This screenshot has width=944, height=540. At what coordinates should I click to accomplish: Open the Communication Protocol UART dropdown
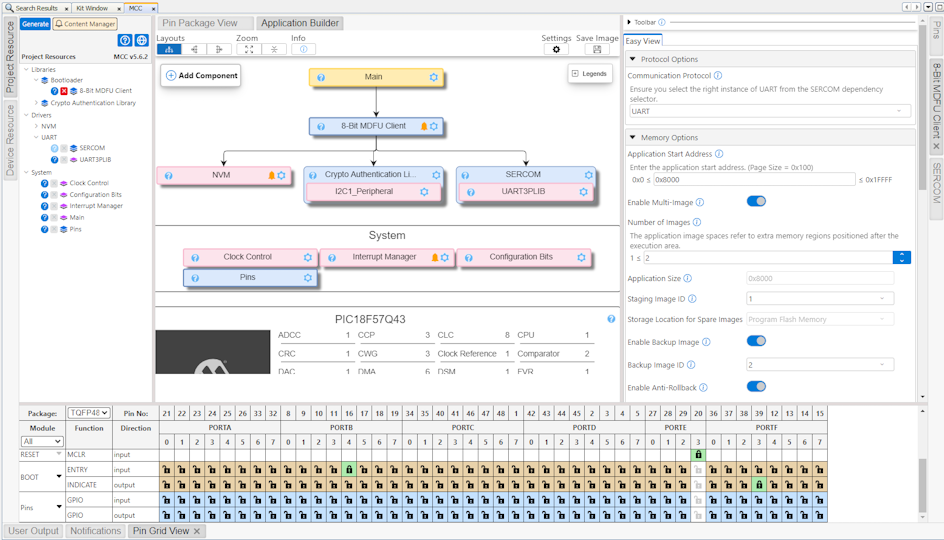[768, 112]
